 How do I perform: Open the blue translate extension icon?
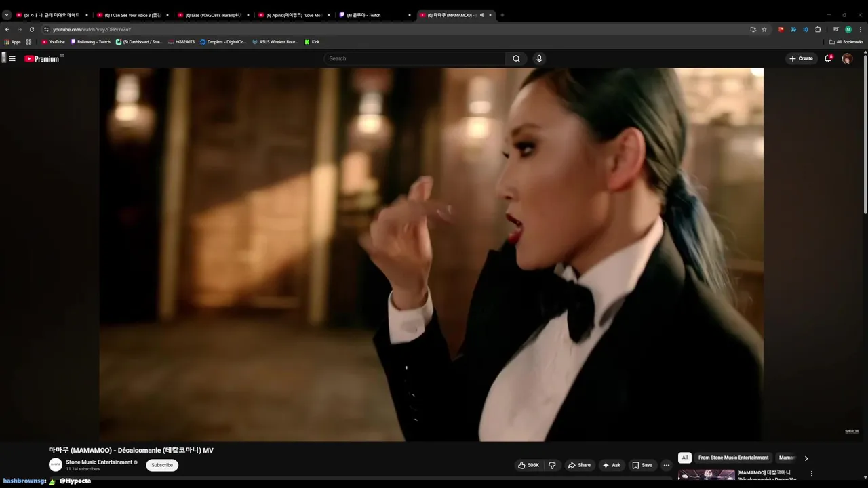(x=793, y=29)
